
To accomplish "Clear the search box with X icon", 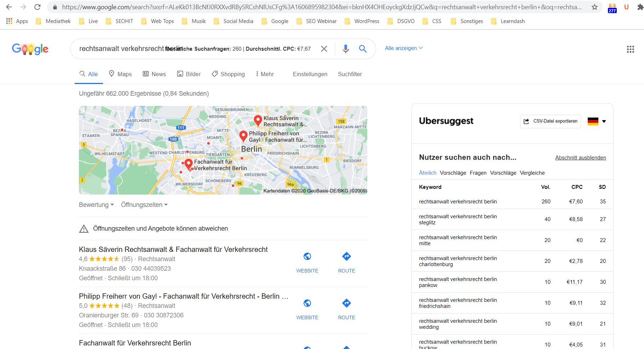I will [324, 49].
